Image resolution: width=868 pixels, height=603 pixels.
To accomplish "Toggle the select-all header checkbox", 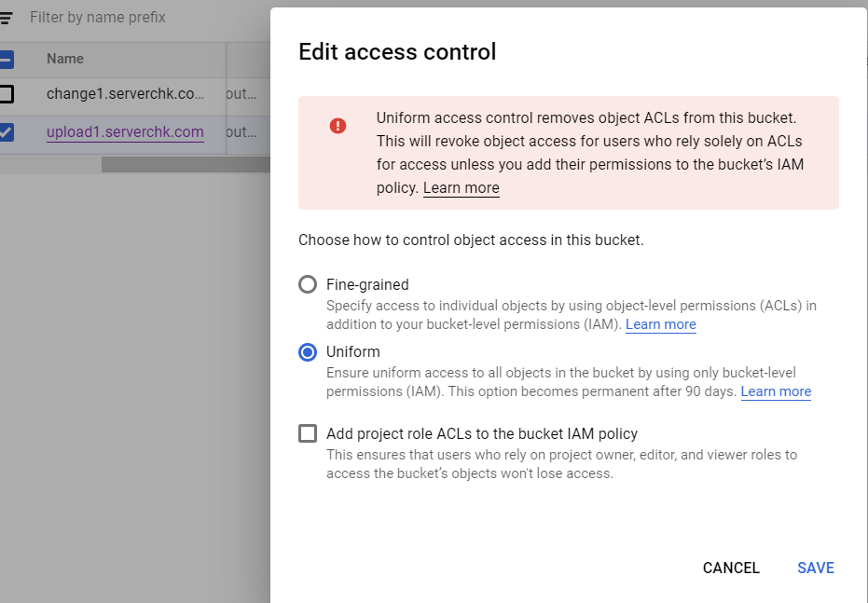I will pos(6,60).
